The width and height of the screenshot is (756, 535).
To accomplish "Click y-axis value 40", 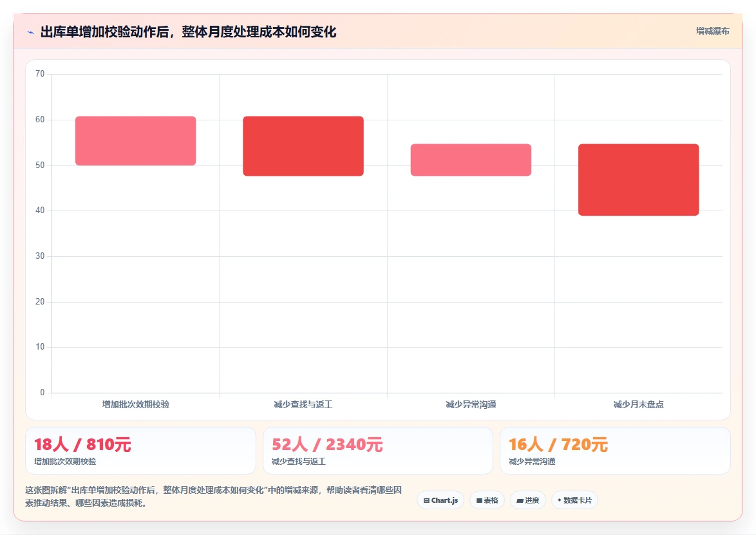I will tap(40, 210).
